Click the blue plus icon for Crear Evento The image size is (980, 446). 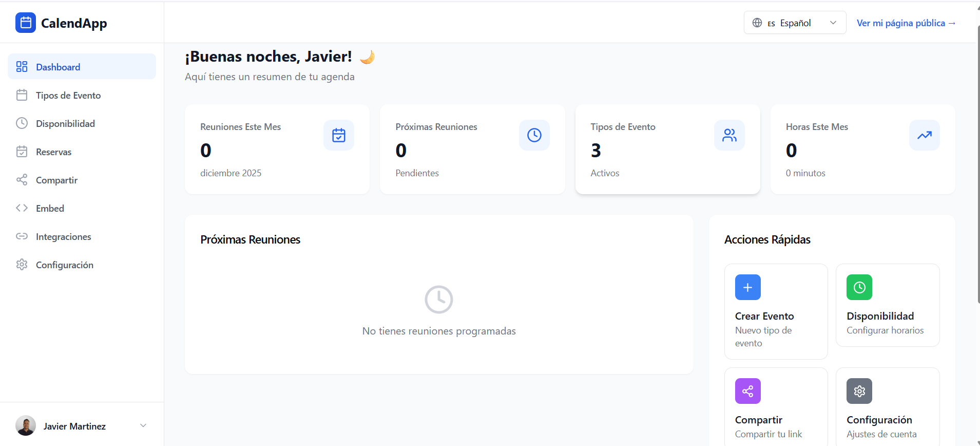coord(748,287)
